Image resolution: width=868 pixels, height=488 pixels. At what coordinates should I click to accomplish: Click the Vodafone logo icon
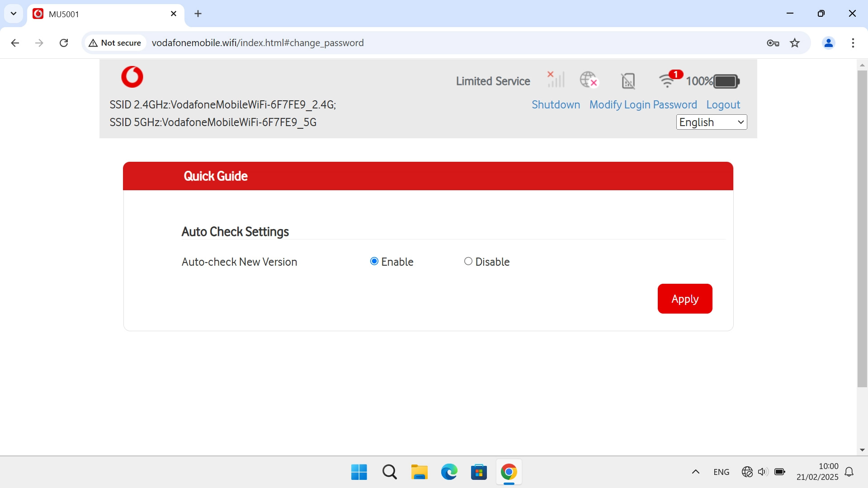(132, 77)
